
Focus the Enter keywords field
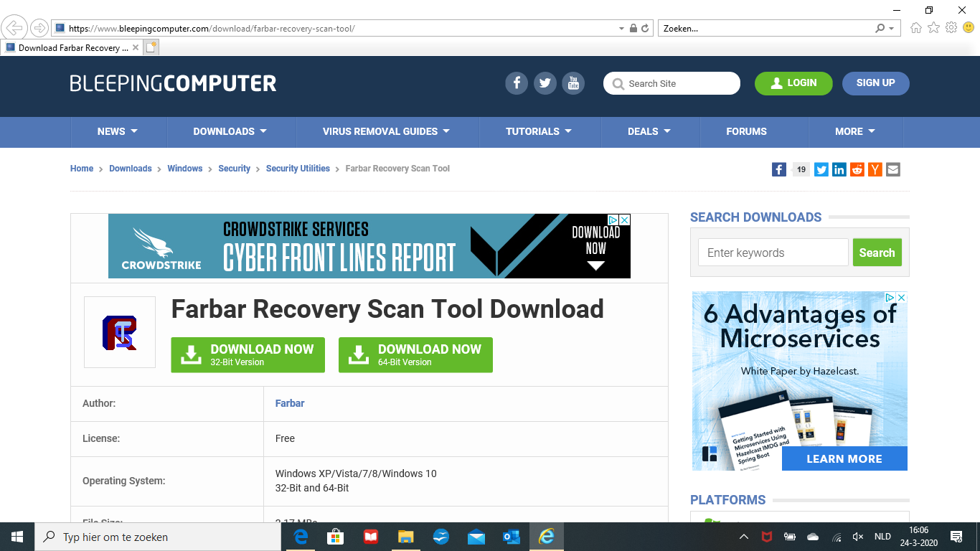coord(773,253)
